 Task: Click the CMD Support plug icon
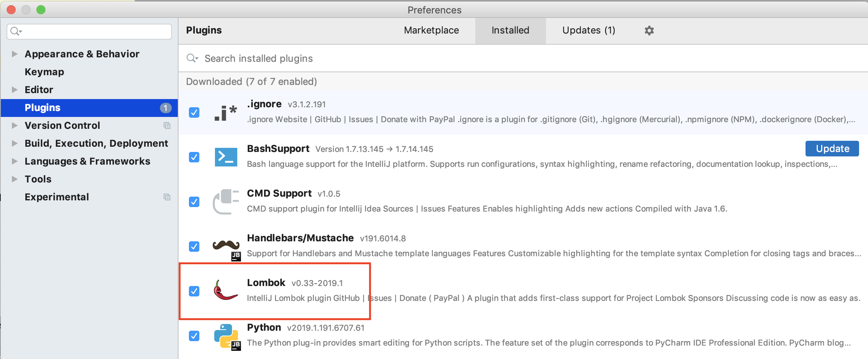coord(225,201)
